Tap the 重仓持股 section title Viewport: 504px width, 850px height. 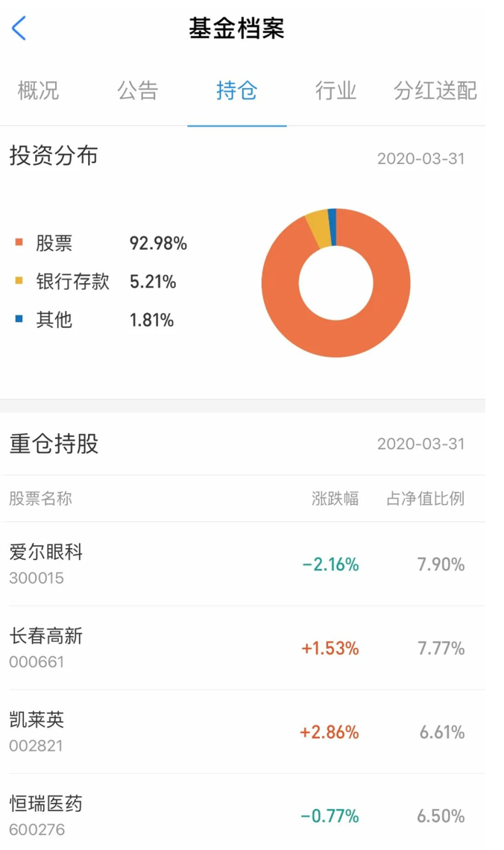tap(54, 444)
